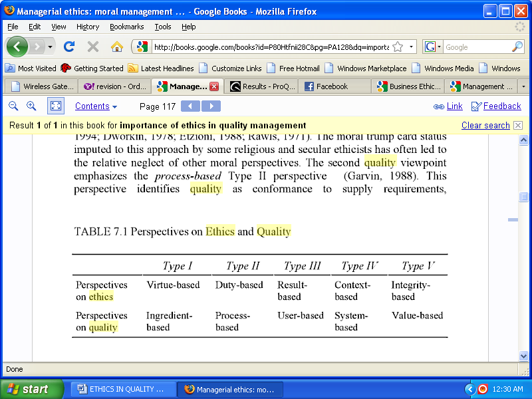
Task: Open the Tools menu
Action: [163, 27]
